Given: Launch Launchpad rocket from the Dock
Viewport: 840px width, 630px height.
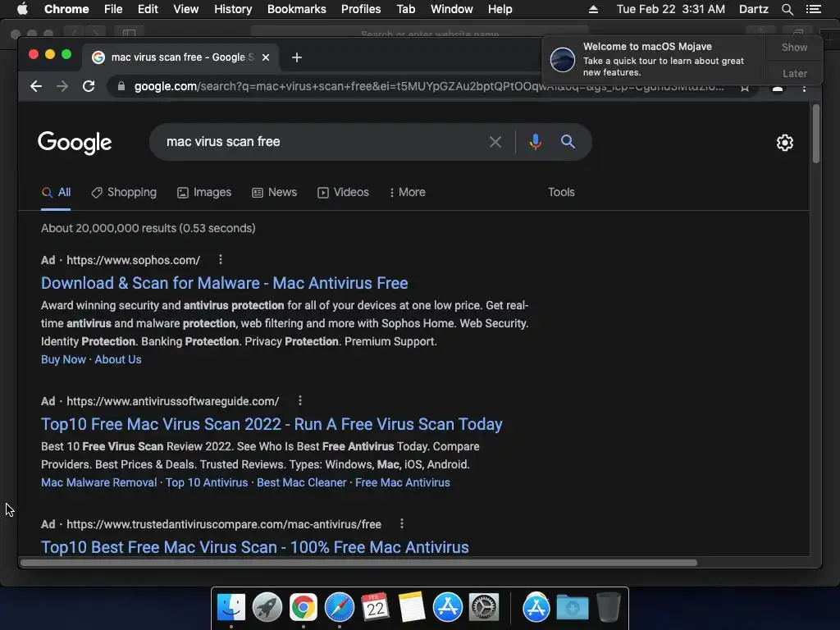Looking at the screenshot, I should 267,608.
